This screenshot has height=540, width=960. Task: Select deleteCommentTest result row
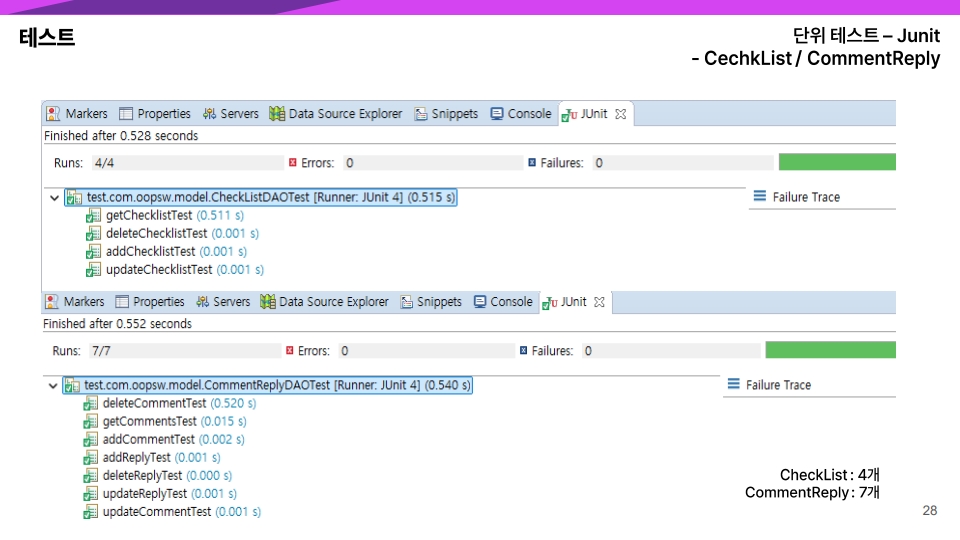click(x=170, y=403)
